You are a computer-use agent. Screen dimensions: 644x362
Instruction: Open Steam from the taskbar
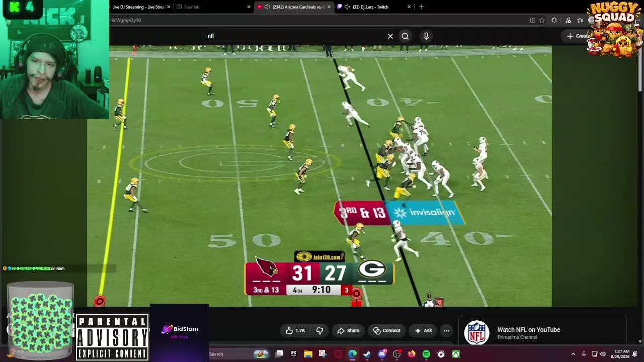click(x=367, y=354)
